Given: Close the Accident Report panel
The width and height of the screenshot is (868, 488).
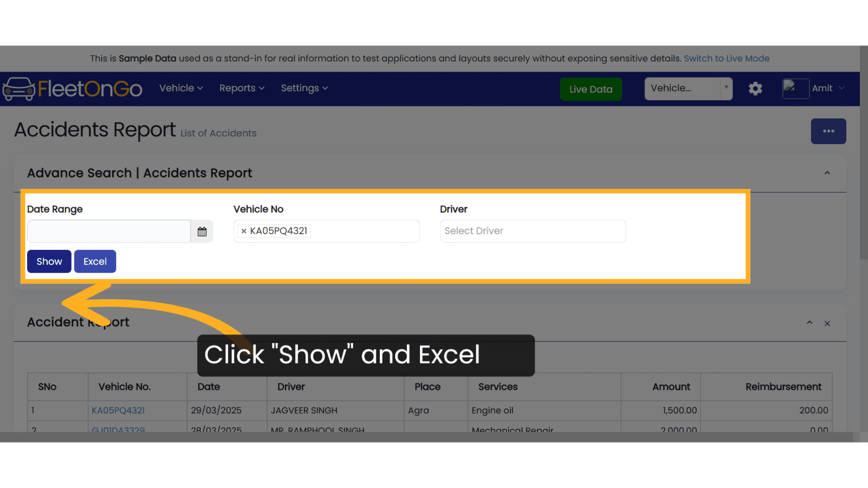Looking at the screenshot, I should click(x=827, y=323).
